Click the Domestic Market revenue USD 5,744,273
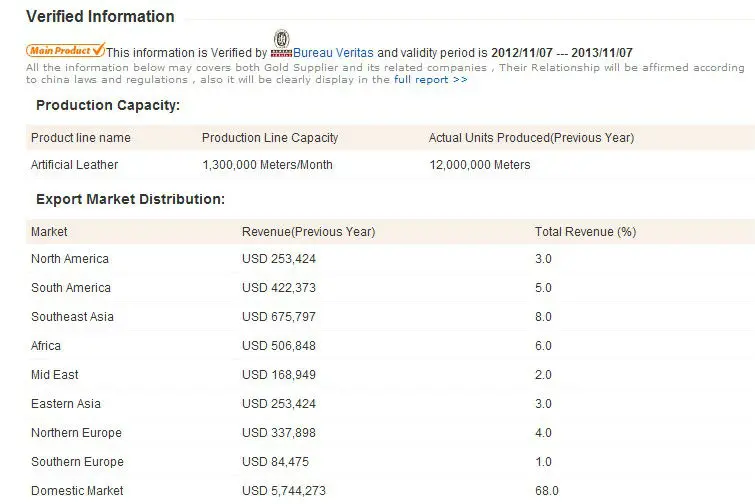Viewport: 755px width, 504px height. [x=284, y=491]
